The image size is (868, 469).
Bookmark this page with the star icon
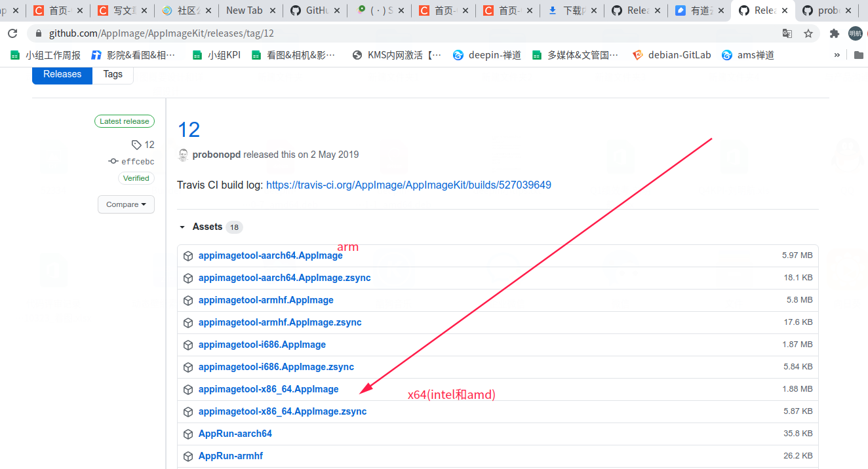pyautogui.click(x=808, y=33)
